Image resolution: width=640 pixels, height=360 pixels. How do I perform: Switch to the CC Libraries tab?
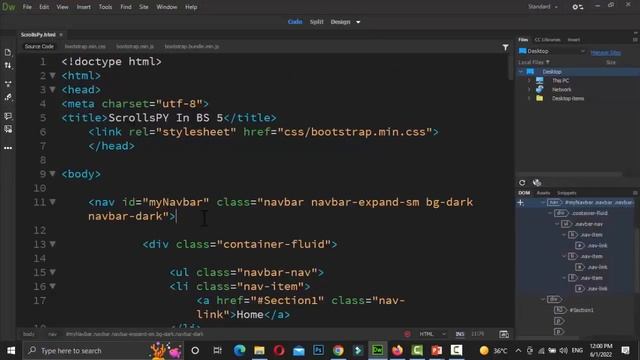click(547, 40)
